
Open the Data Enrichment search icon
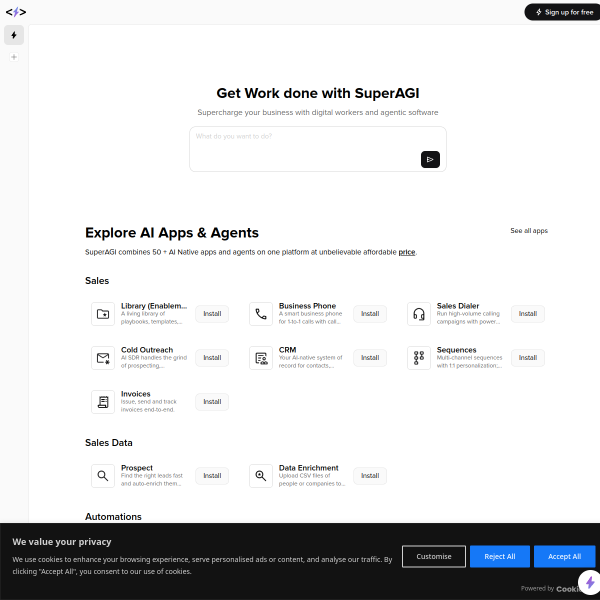click(x=261, y=476)
